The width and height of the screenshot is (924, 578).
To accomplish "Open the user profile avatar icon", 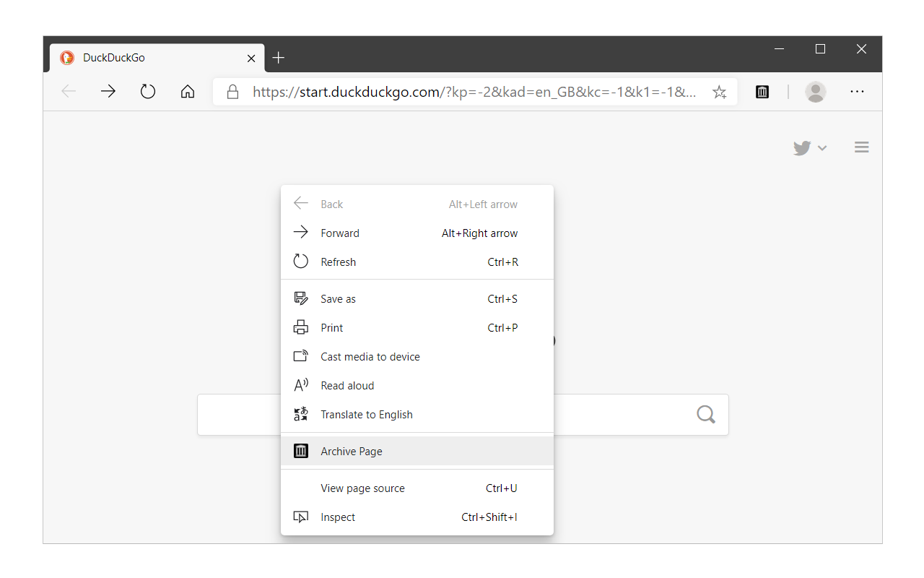I will (816, 92).
